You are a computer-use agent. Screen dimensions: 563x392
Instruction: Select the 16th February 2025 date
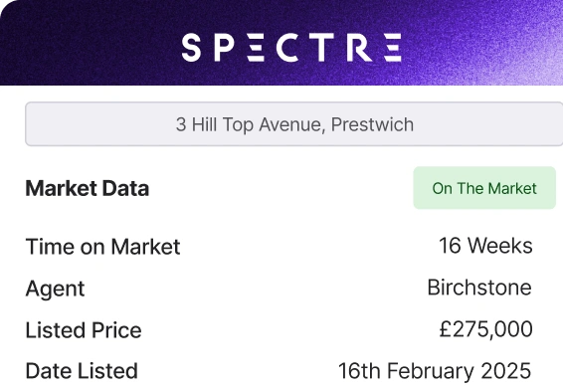tap(435, 371)
